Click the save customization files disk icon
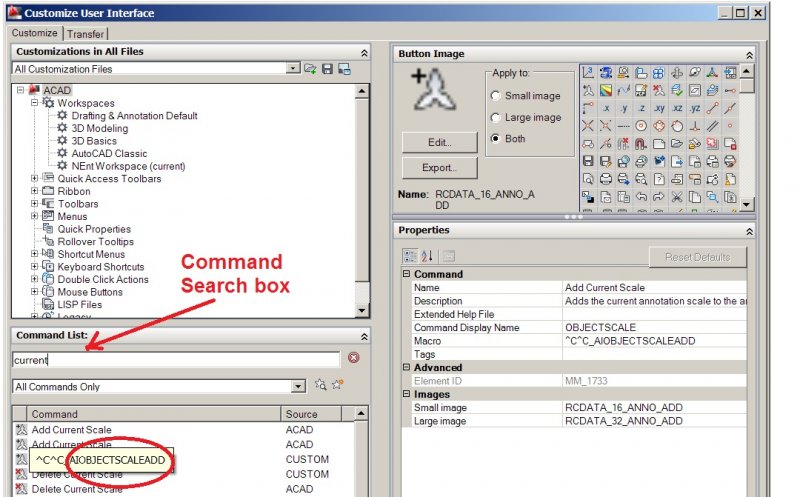 328,69
